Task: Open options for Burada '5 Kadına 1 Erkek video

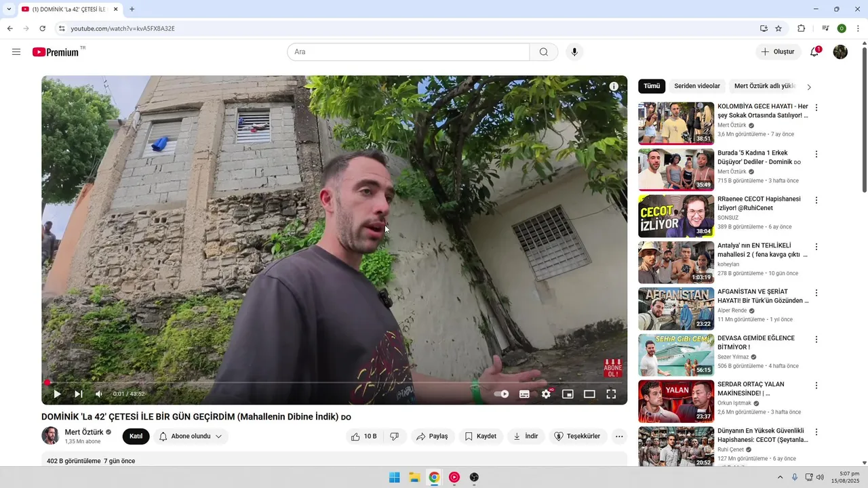Action: 816,154
